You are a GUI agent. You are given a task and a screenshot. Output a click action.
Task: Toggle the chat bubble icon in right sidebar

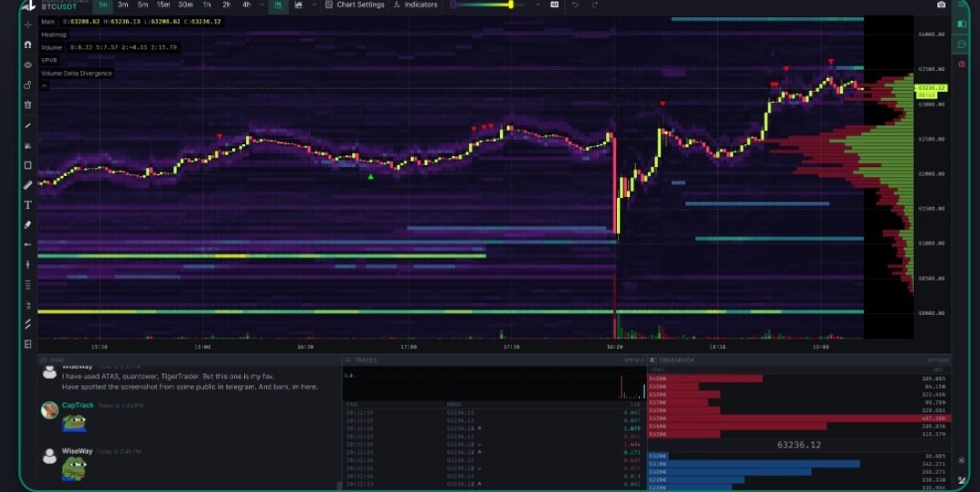point(962,44)
